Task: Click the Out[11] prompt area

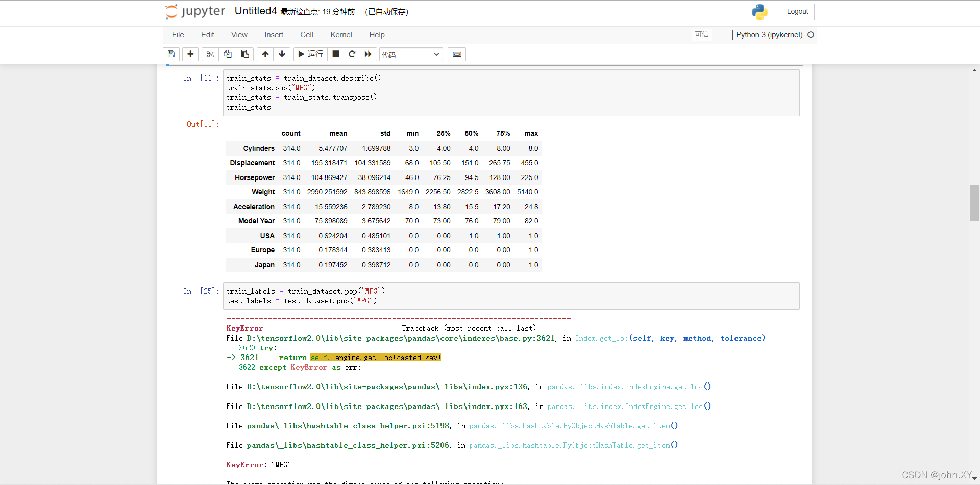Action: tap(203, 124)
